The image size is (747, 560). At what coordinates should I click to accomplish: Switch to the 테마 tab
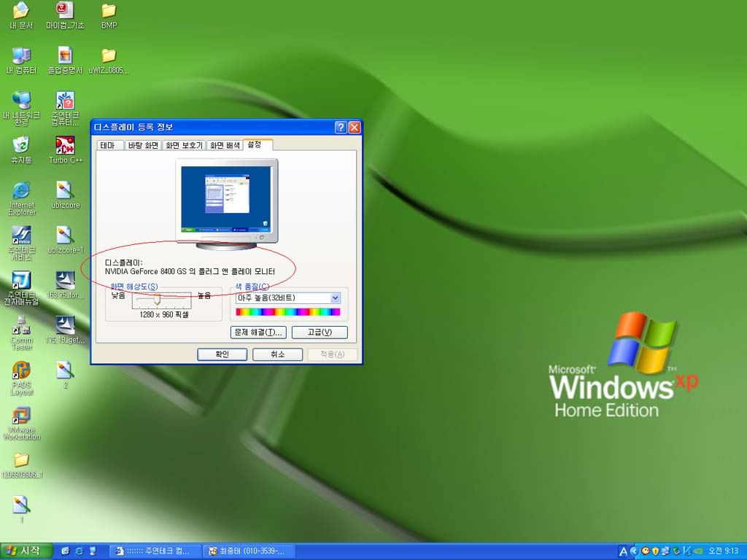point(109,145)
